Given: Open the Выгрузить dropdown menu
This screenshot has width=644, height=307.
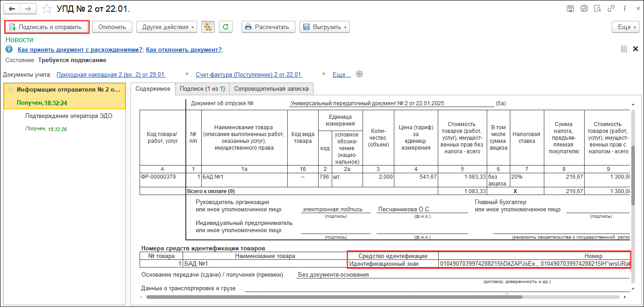Looking at the screenshot, I should click(324, 27).
